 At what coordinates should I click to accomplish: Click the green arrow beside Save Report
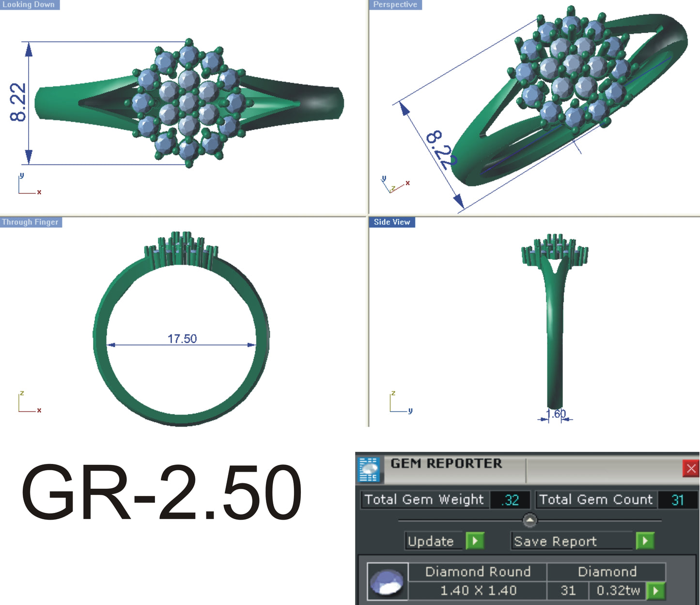644,541
